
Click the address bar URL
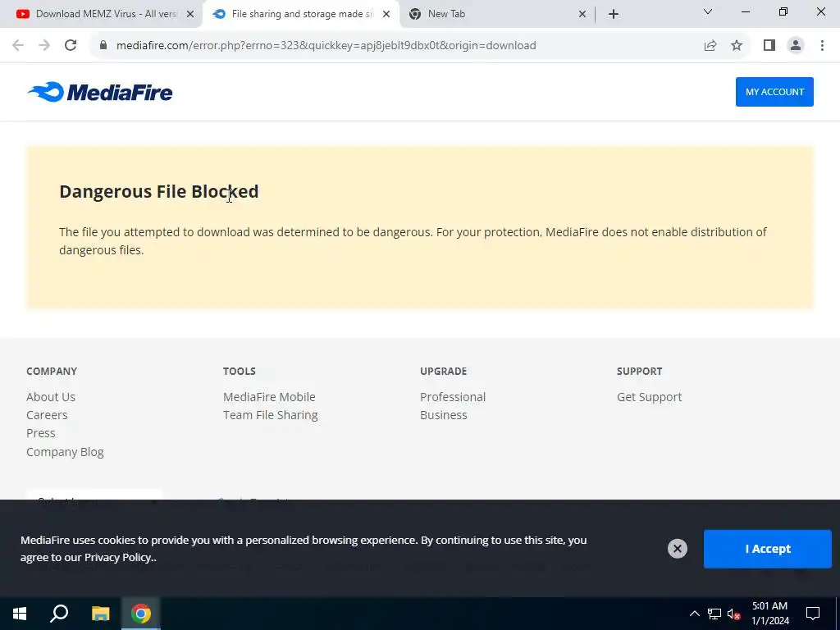coord(326,46)
